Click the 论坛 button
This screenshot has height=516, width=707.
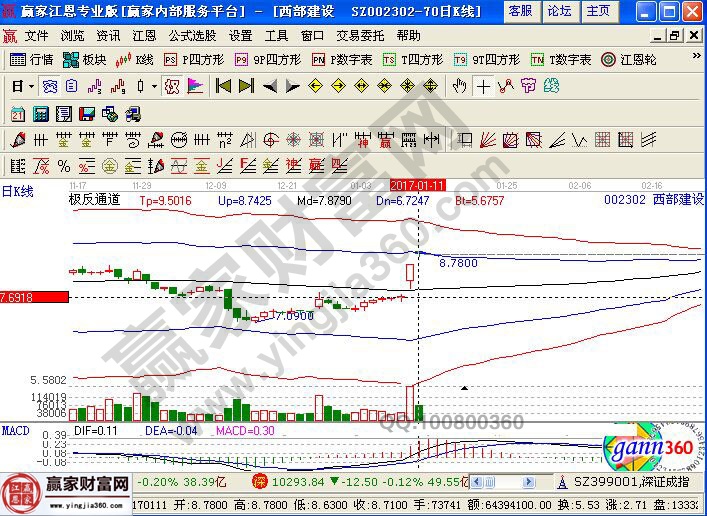[559, 11]
